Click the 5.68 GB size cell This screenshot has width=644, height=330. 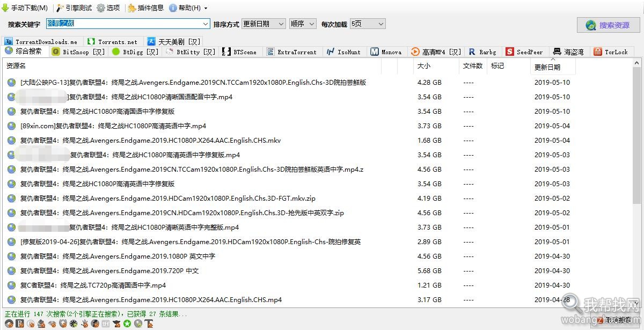(429, 271)
